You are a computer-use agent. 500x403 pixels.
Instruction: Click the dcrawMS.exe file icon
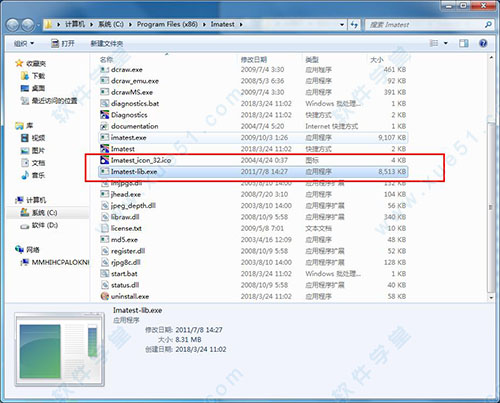click(x=105, y=92)
